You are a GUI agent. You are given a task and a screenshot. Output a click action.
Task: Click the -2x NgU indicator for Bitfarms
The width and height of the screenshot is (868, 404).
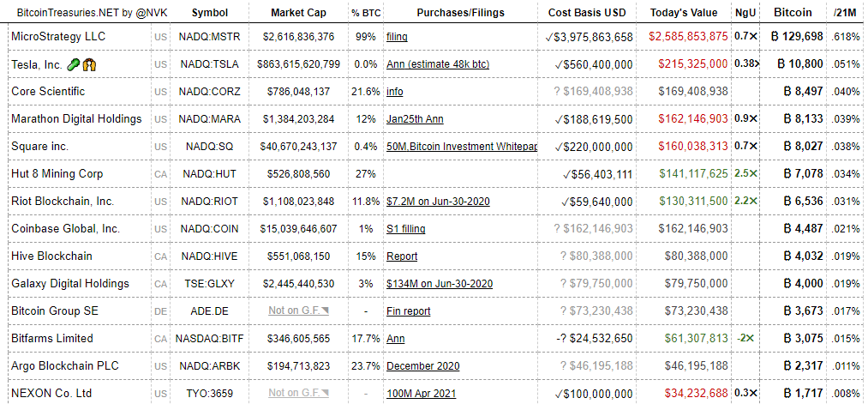click(745, 339)
